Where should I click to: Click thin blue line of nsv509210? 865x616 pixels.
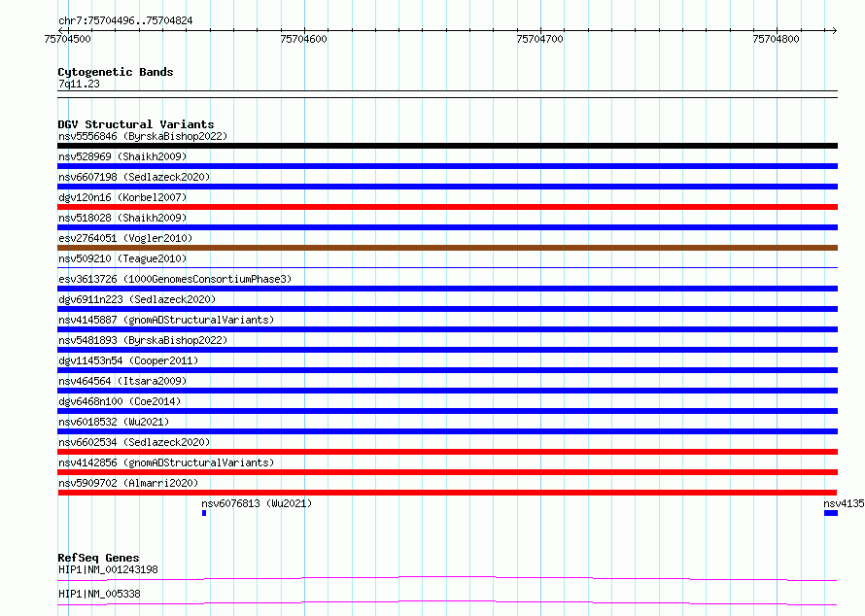pos(447,268)
